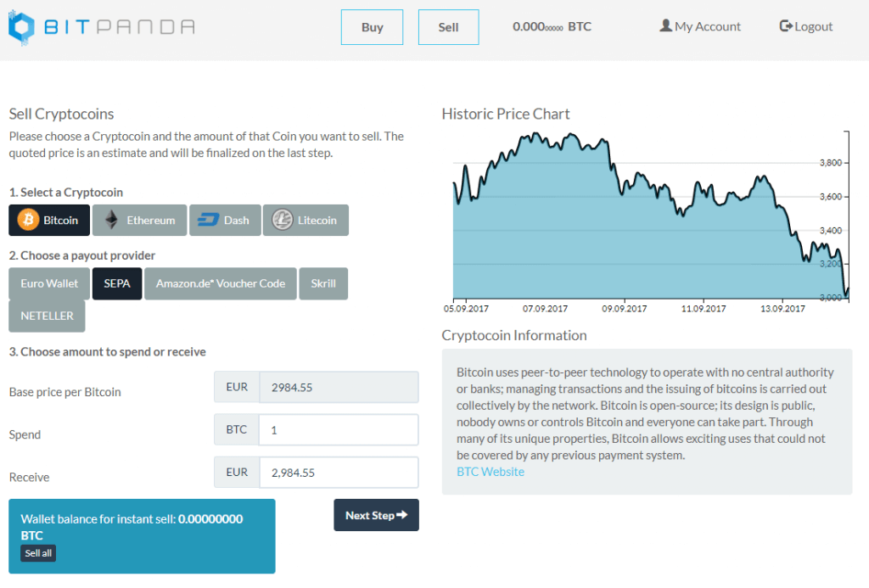Click the orange Bitcoin coin icon
The image size is (869, 588).
(28, 220)
